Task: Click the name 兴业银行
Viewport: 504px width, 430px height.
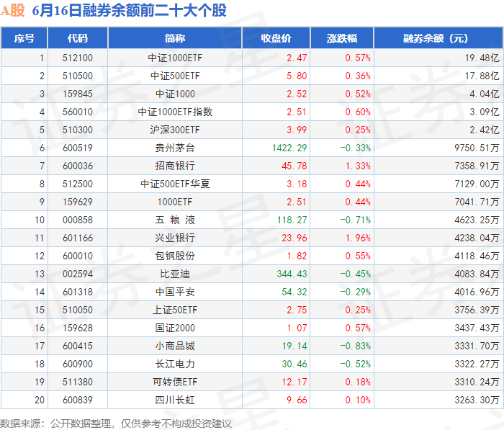Action: [175, 238]
